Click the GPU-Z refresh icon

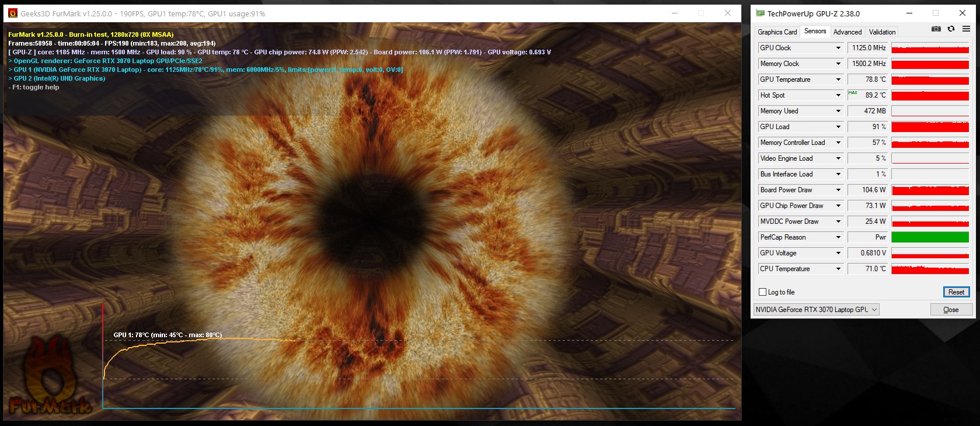coord(951,29)
